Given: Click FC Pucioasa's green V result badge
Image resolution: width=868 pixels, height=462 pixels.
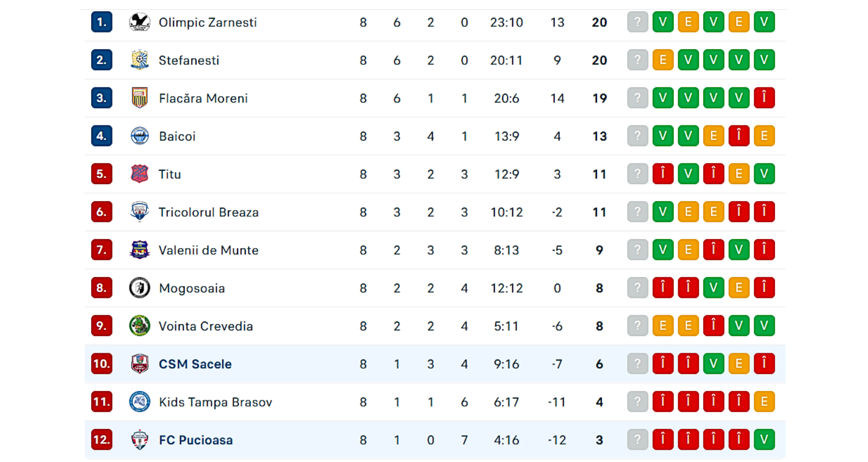Looking at the screenshot, I should pyautogui.click(x=764, y=440).
